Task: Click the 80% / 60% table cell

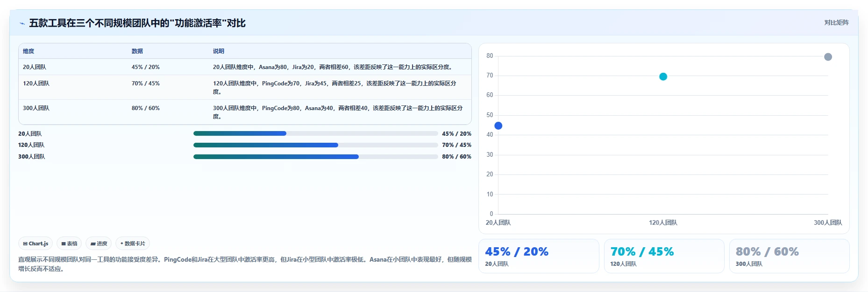Action: (145, 108)
